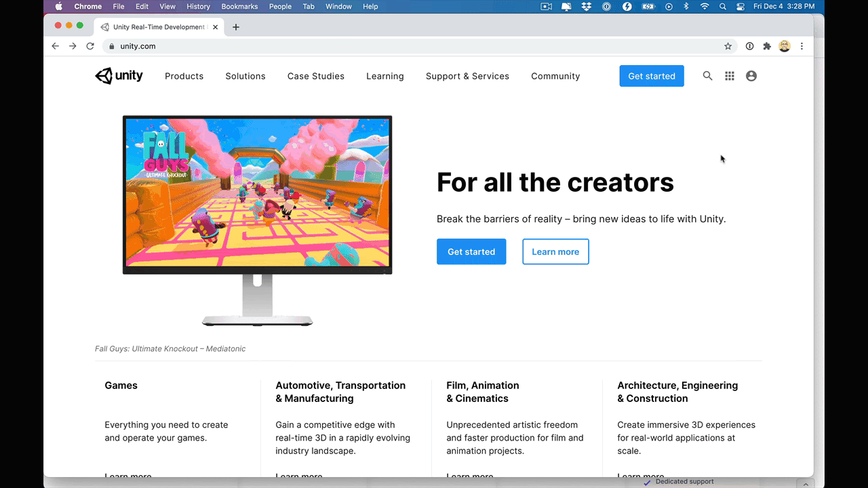This screenshot has height=488, width=868.
Task: Bookmark this page with the star icon
Action: pyautogui.click(x=728, y=46)
